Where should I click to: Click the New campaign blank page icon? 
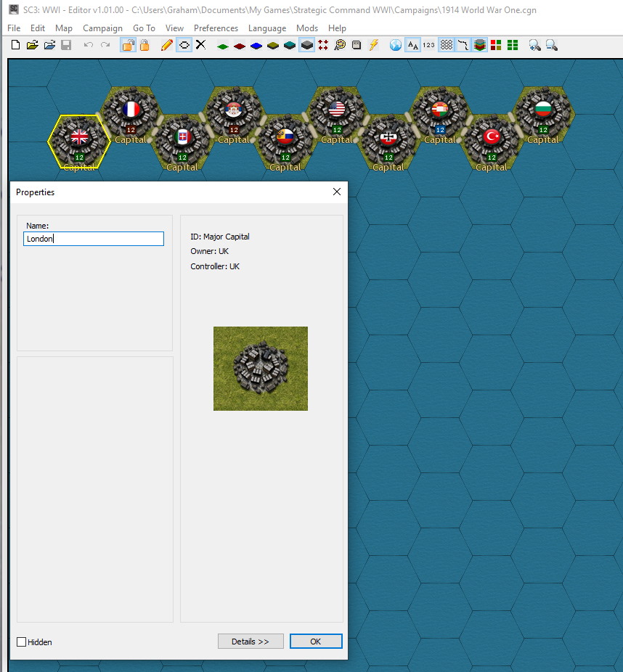(15, 45)
